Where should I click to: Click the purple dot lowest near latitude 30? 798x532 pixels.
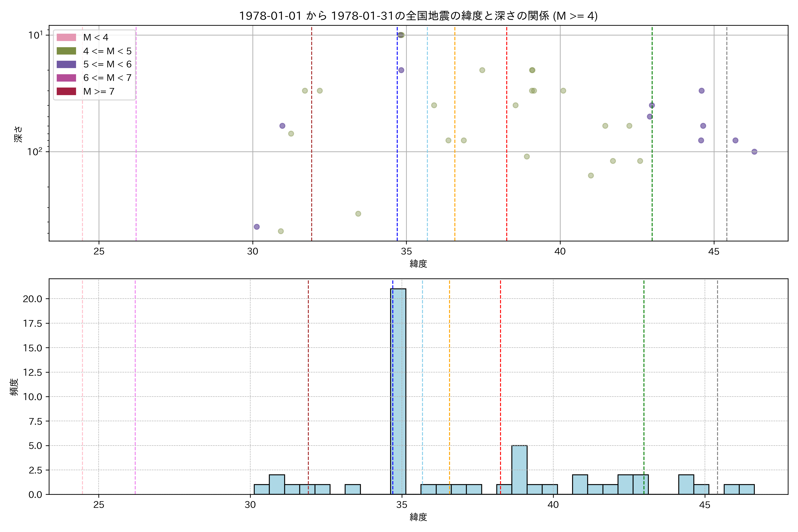click(x=256, y=227)
